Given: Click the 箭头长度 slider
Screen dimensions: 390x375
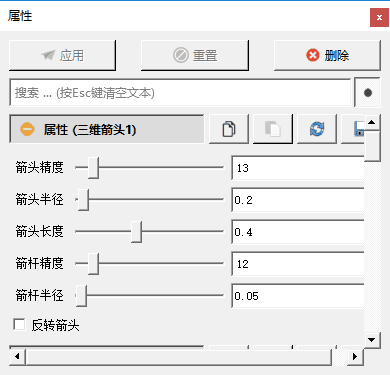Looking at the screenshot, I should coord(149,232).
